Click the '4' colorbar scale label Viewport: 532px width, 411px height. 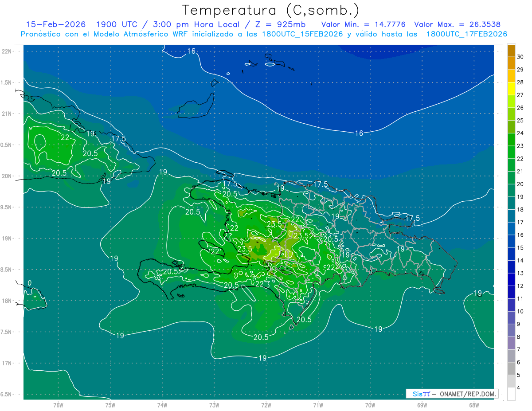click(519, 388)
